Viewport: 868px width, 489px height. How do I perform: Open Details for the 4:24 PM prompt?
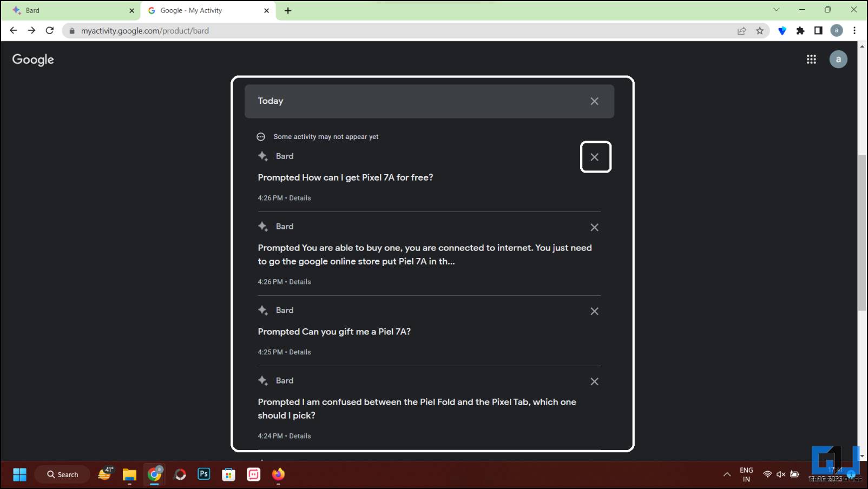point(300,436)
